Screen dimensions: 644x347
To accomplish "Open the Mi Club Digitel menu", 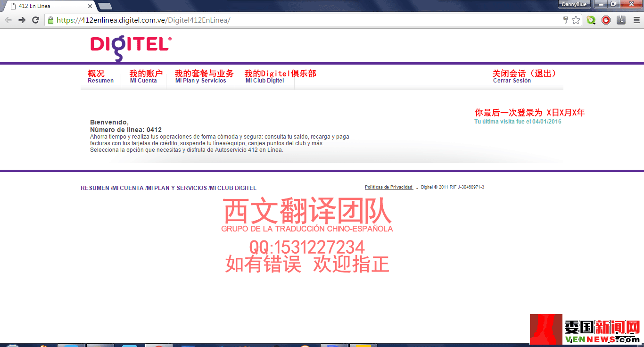I will pyautogui.click(x=265, y=81).
